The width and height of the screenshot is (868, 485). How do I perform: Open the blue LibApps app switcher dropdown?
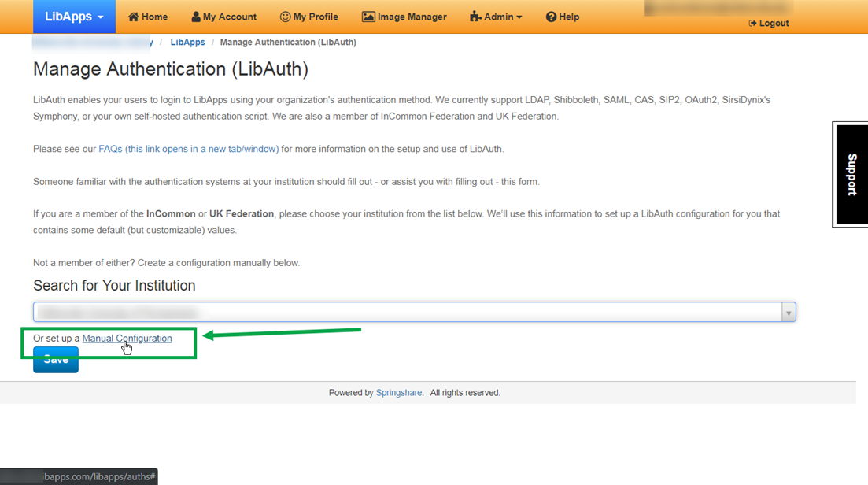[74, 16]
